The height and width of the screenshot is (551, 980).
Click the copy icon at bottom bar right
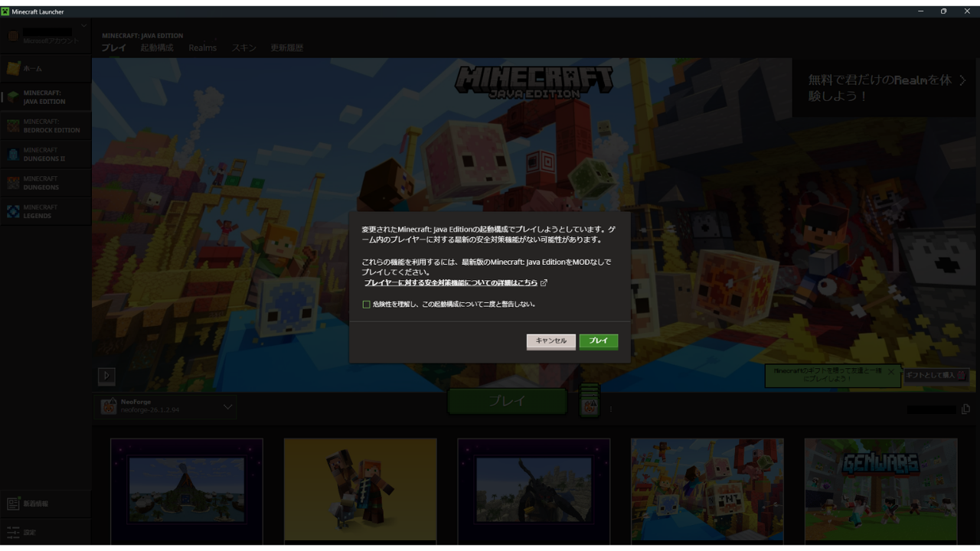965,409
